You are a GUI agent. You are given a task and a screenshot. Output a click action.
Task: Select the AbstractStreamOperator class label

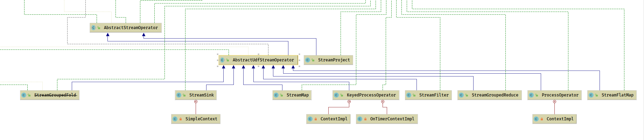click(131, 28)
